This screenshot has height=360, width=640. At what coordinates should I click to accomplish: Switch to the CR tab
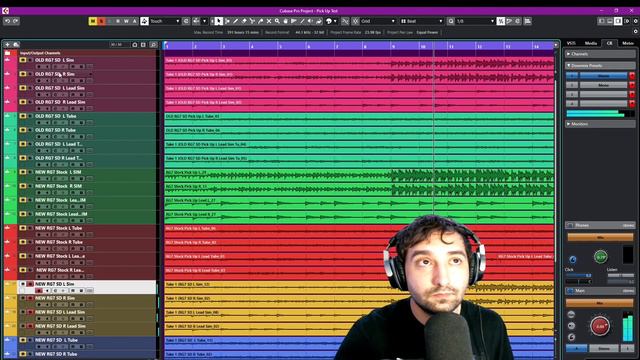[609, 43]
